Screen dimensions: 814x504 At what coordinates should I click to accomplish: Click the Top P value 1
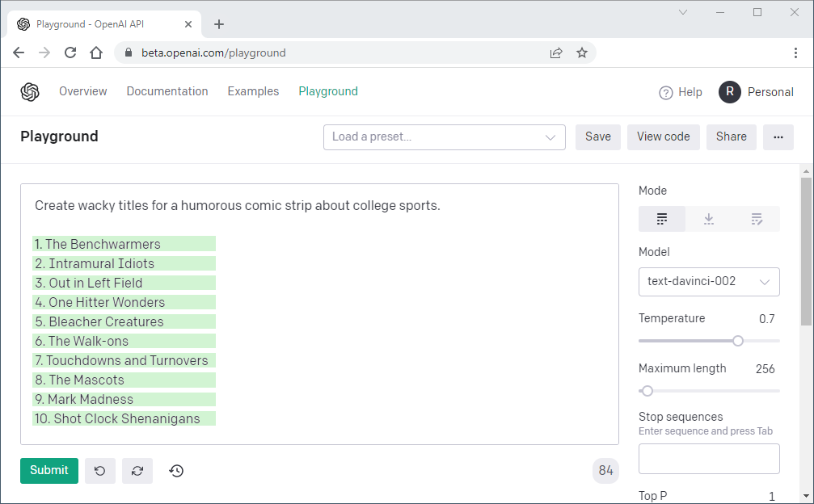pos(771,496)
